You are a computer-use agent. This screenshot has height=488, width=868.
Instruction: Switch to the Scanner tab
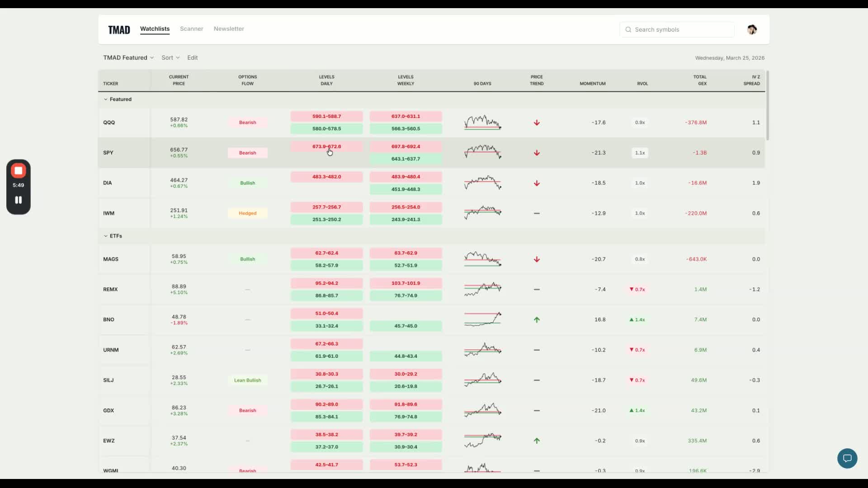191,29
